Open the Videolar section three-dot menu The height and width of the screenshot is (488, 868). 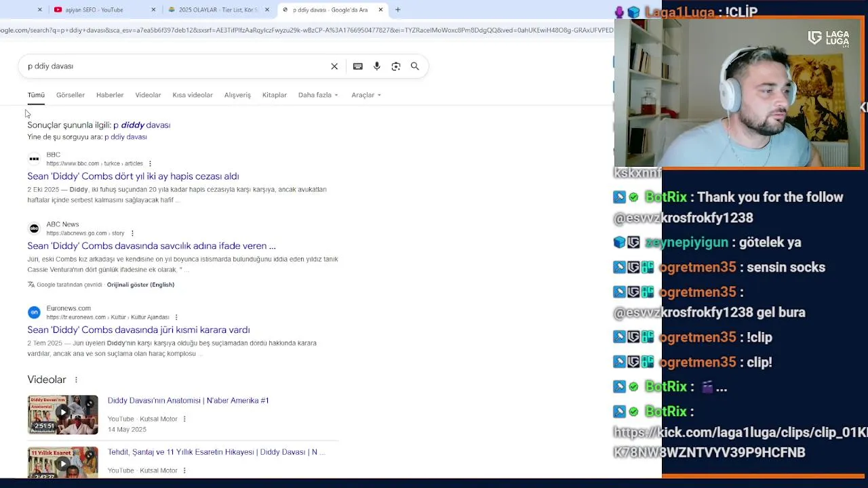pyautogui.click(x=76, y=380)
